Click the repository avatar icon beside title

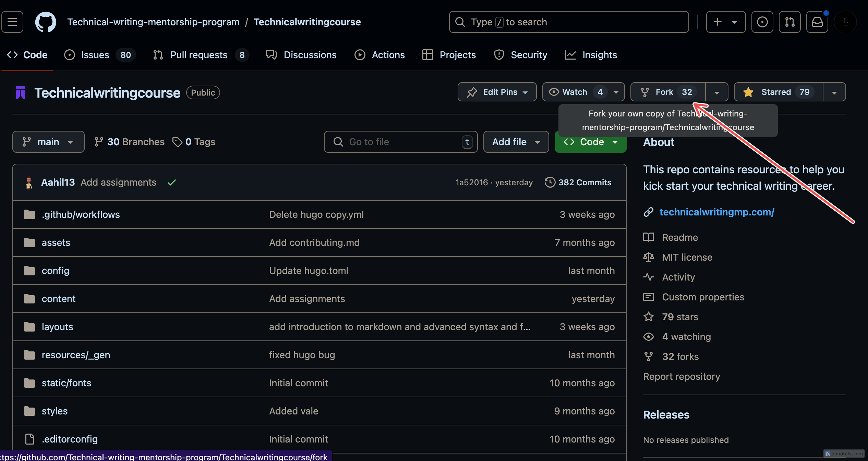pos(21,92)
